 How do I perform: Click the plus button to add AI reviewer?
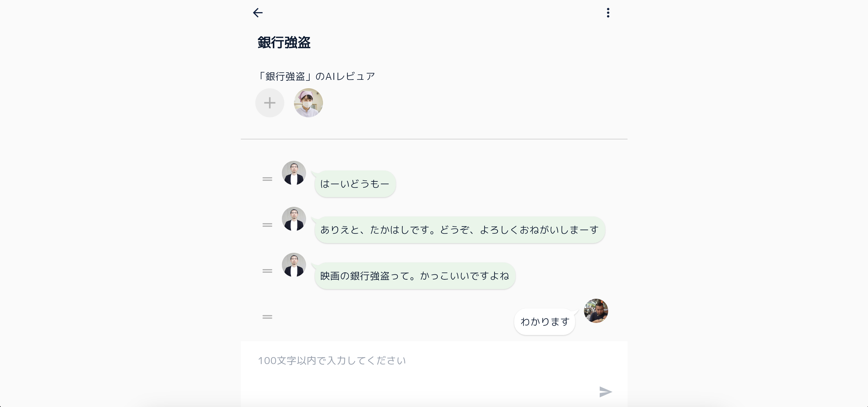[x=269, y=103]
